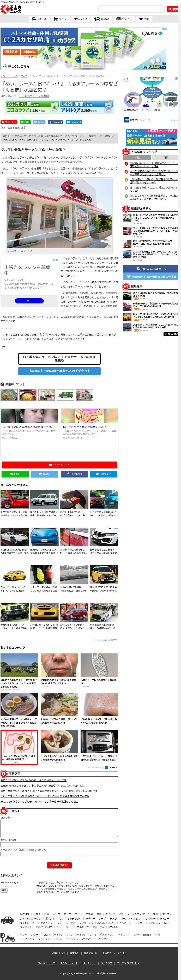Share on Twitter using the button under the title
The height and width of the screenshot is (980, 181).
[39, 122]
